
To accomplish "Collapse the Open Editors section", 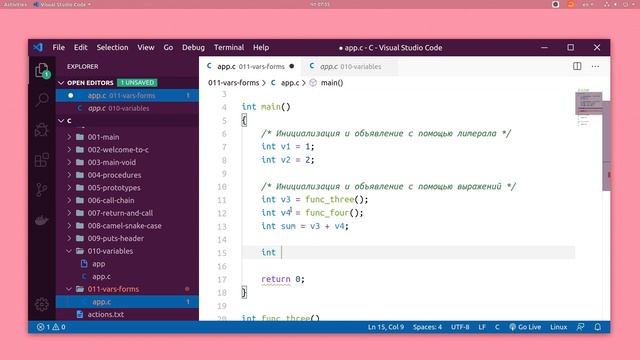I will point(61,83).
